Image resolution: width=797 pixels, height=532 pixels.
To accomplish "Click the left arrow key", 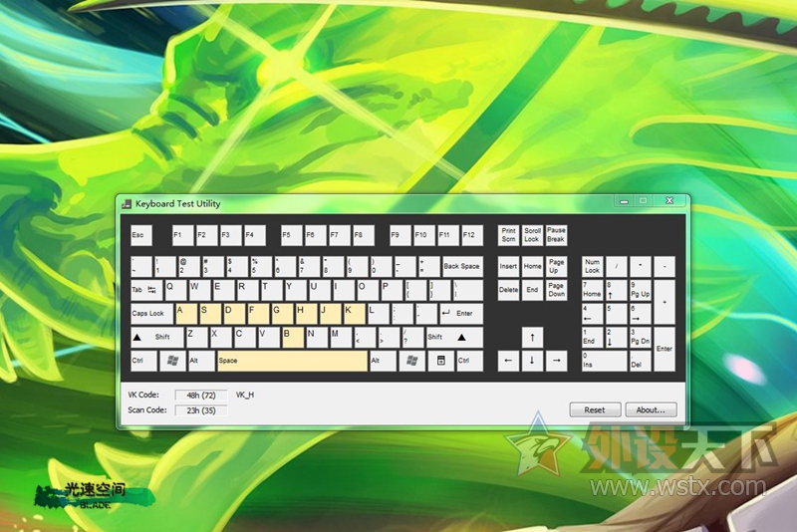I will coord(508,361).
